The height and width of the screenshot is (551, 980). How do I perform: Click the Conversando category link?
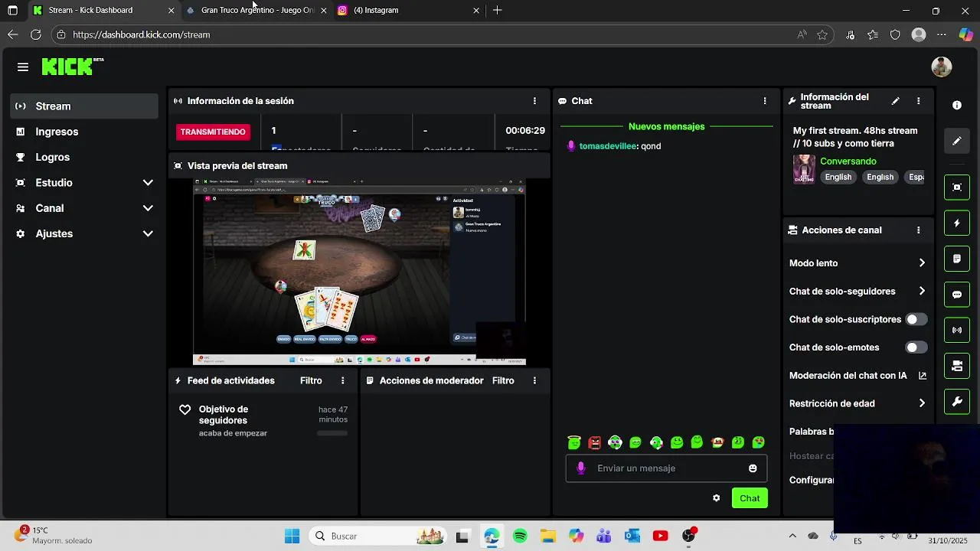pyautogui.click(x=848, y=161)
